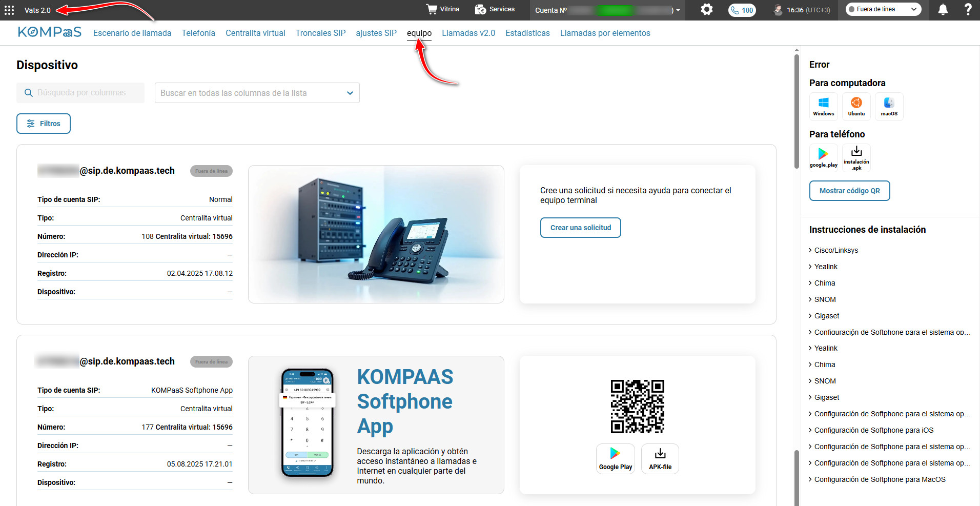Click the user avatar near the clock
This screenshot has width=980, height=506.
[778, 9]
